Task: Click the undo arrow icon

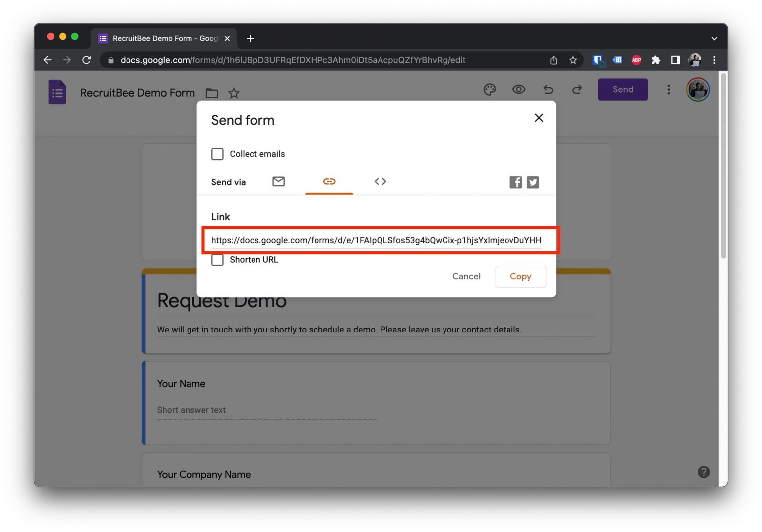Action: coord(548,90)
